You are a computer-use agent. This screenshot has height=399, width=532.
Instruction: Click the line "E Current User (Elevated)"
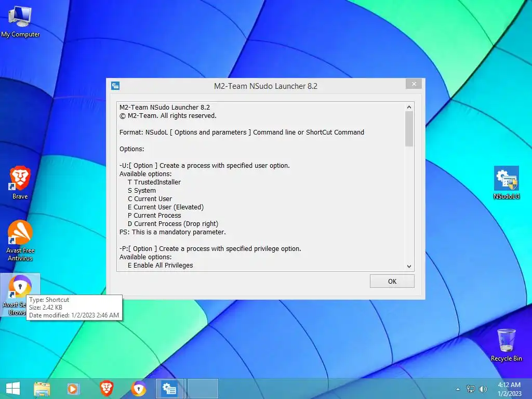[166, 207]
